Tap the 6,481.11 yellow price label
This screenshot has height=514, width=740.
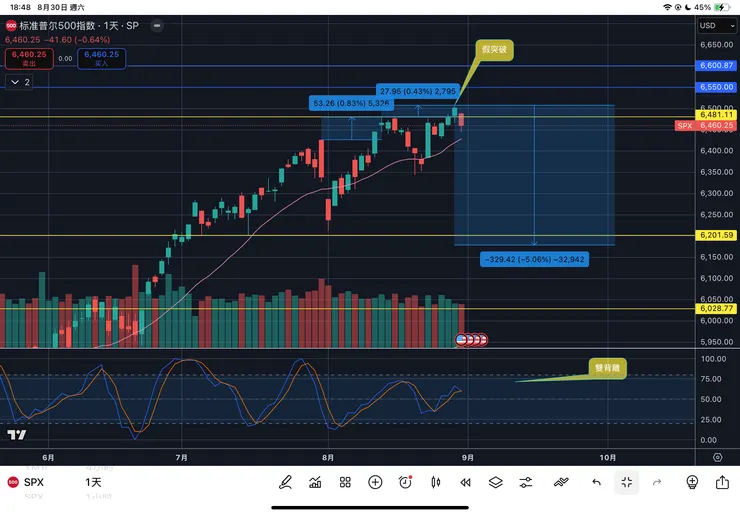[x=716, y=115]
